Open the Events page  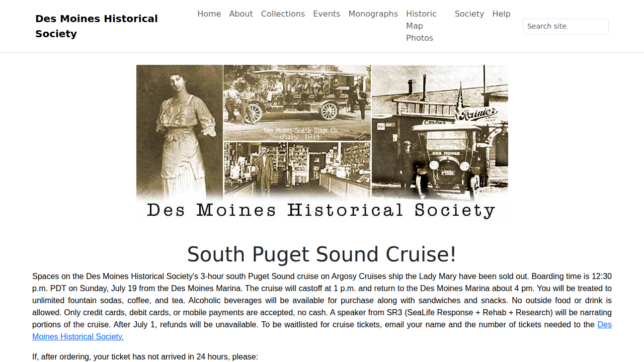[x=327, y=14]
